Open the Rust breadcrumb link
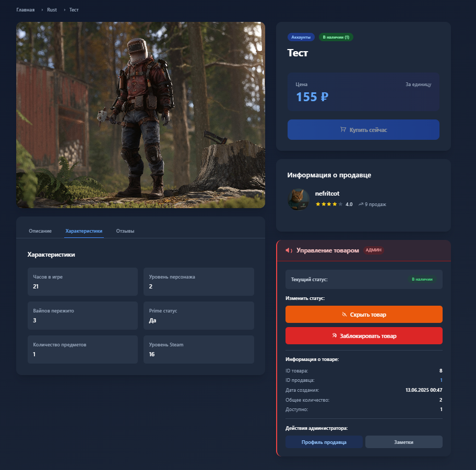 click(52, 10)
